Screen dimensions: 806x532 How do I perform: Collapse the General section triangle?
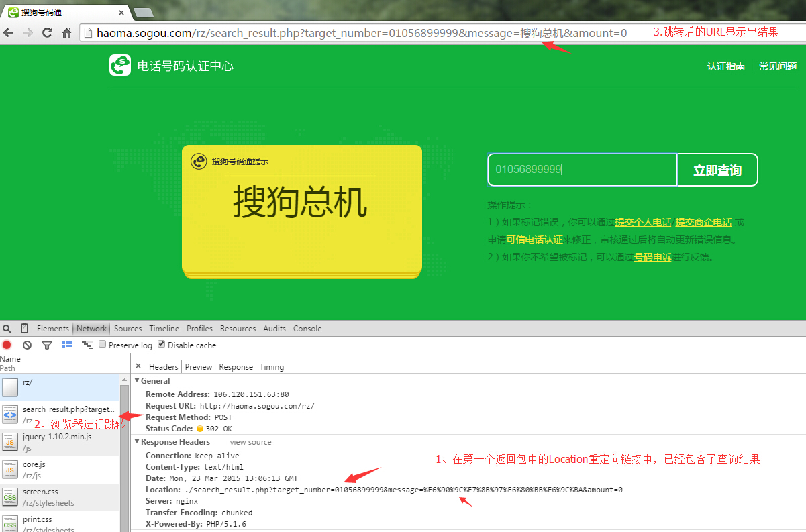[137, 381]
